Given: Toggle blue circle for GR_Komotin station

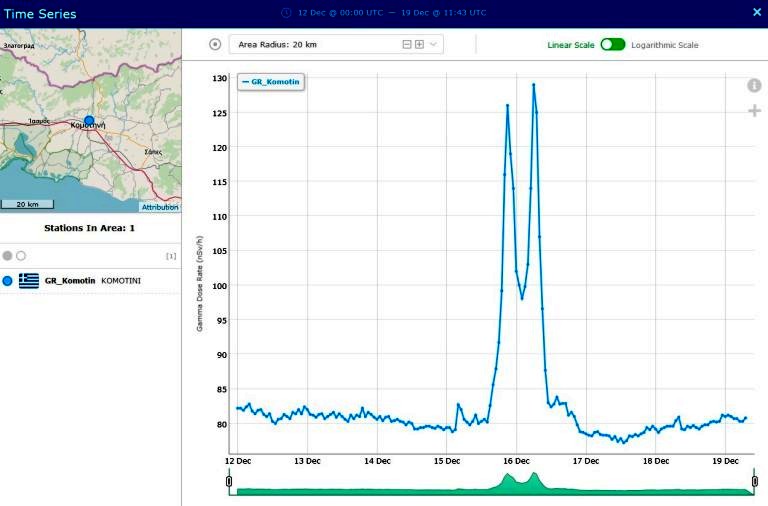Looking at the screenshot, I should point(8,281).
